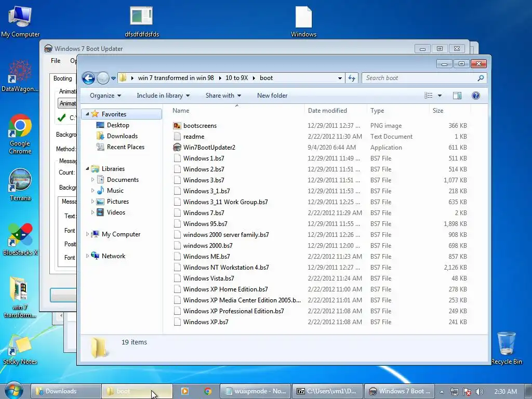532x399 pixels.
Task: Select the Pictures library
Action: (118, 202)
